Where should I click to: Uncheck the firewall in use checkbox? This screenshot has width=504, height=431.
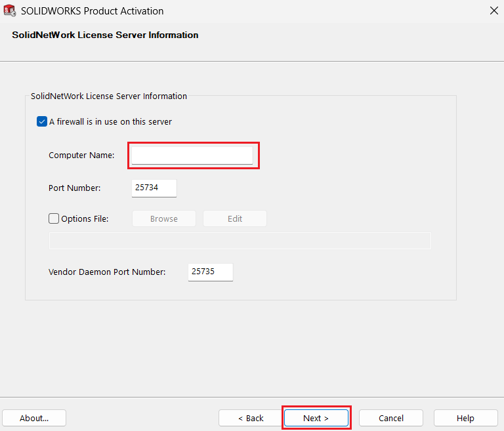click(42, 121)
